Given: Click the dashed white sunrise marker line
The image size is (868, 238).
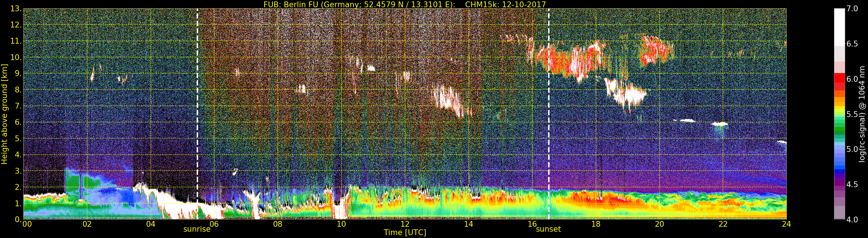Looking at the screenshot, I should (x=197, y=114).
